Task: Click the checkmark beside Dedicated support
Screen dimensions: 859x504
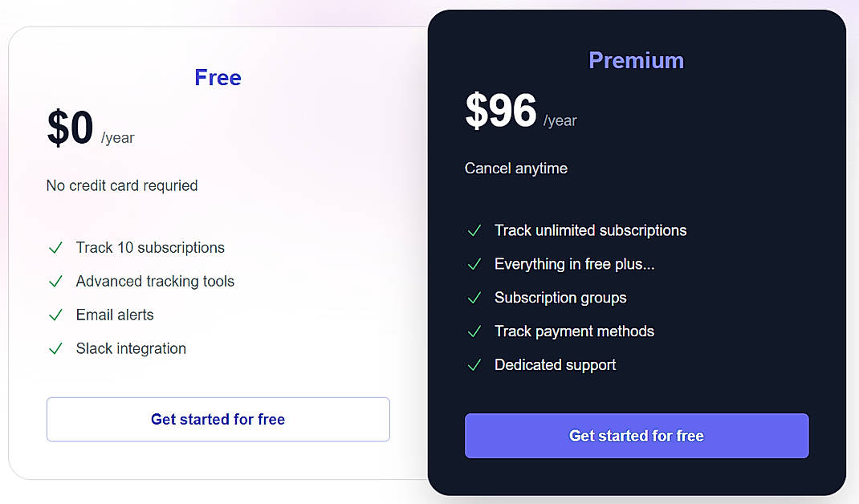Action: point(474,365)
